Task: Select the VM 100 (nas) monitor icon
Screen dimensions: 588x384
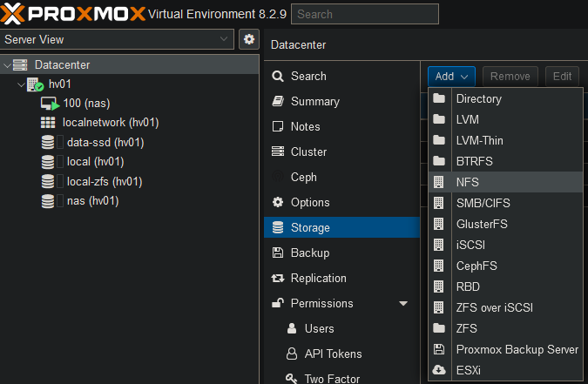Action: tap(49, 103)
